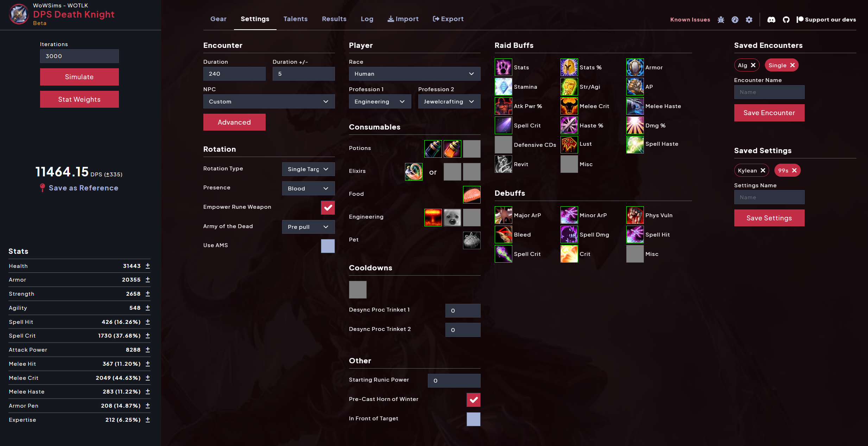Viewport: 868px width, 446px height.
Task: Open the Presence dropdown
Action: point(308,188)
